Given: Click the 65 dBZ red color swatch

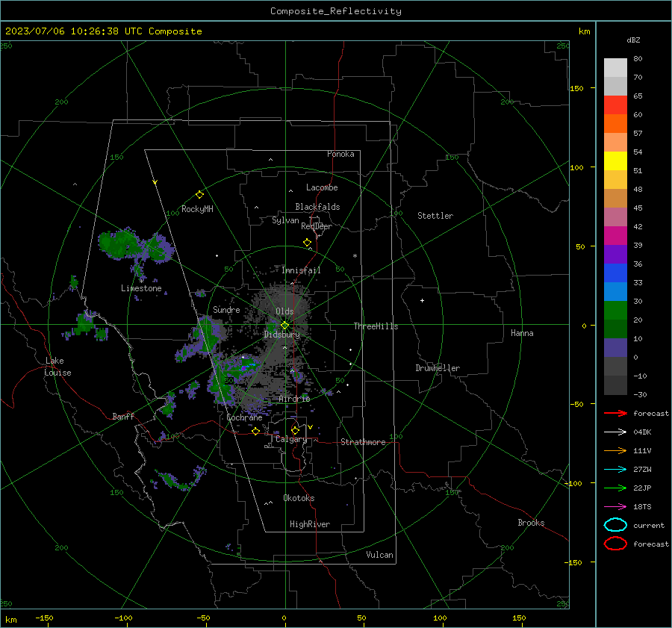Looking at the screenshot, I should (x=615, y=105).
